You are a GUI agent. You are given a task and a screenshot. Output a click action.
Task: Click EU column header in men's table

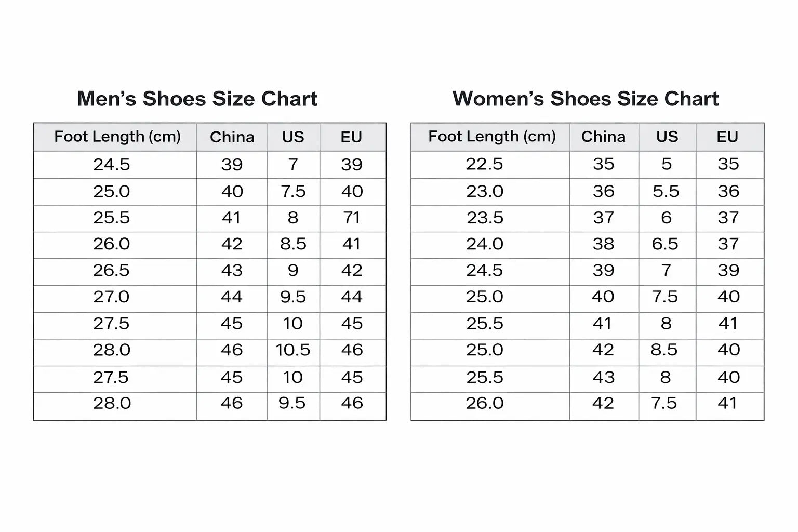click(x=351, y=137)
